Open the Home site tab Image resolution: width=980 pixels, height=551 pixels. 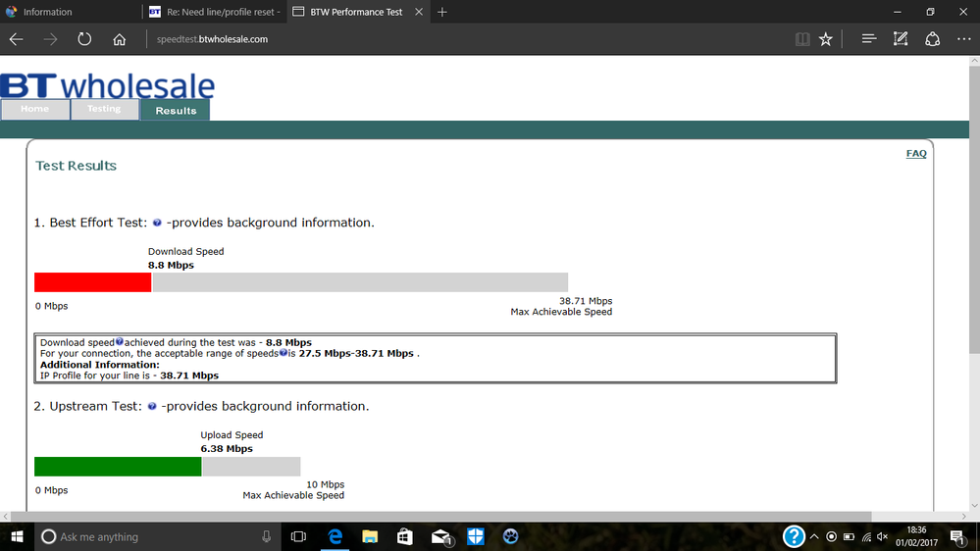click(x=35, y=109)
